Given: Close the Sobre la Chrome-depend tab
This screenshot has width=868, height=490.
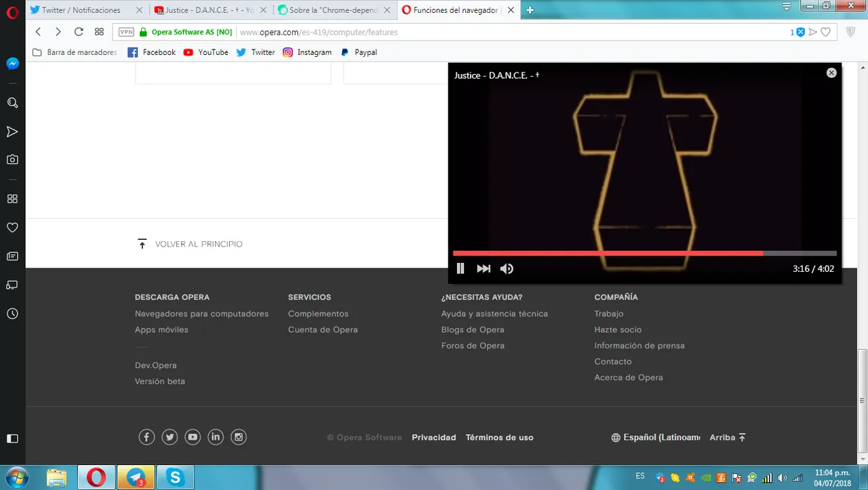Looking at the screenshot, I should pos(387,10).
